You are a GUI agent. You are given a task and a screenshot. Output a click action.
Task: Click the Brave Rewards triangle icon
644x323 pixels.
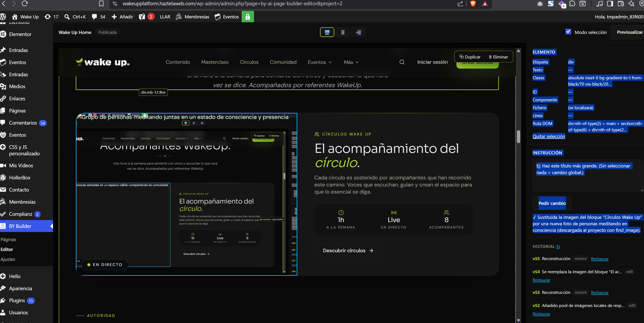(x=485, y=3)
